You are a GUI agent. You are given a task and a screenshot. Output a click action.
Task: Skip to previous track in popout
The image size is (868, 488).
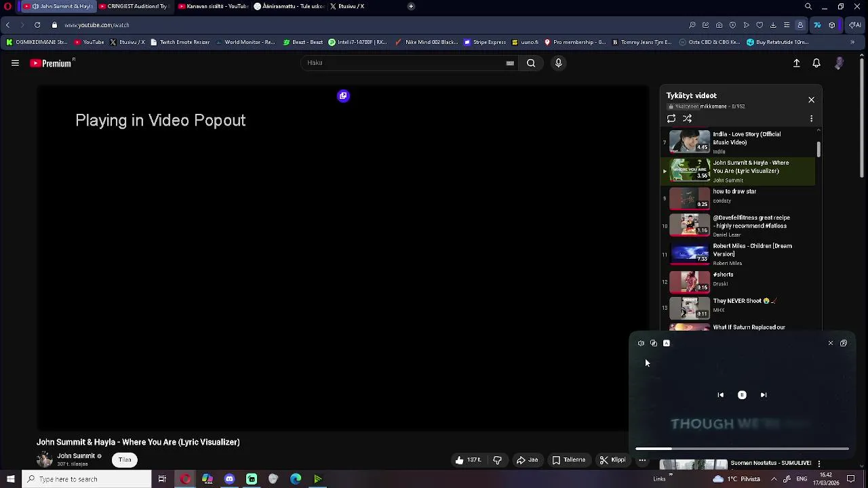721,395
